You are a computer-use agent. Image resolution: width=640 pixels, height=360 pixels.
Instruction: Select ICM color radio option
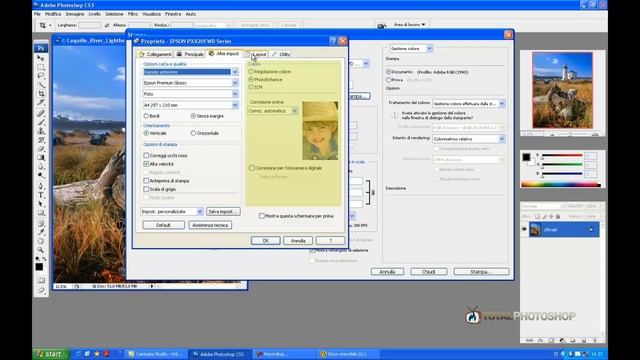click(x=251, y=87)
